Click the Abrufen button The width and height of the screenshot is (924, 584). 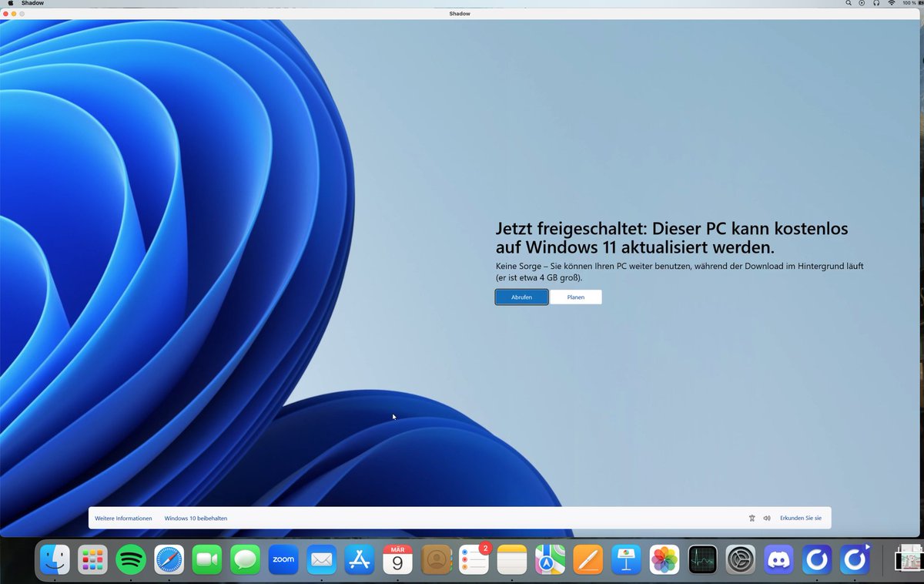[521, 297]
